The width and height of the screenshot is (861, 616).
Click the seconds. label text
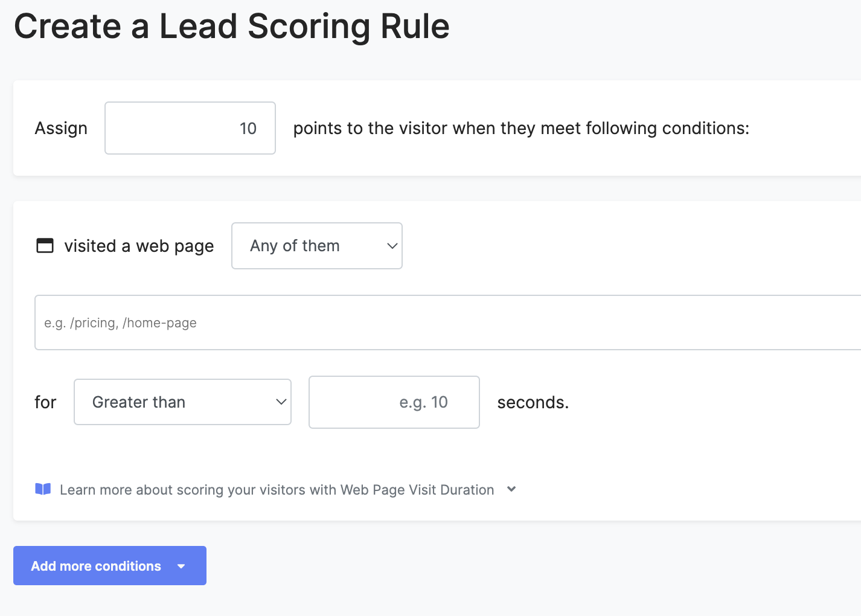pos(533,402)
